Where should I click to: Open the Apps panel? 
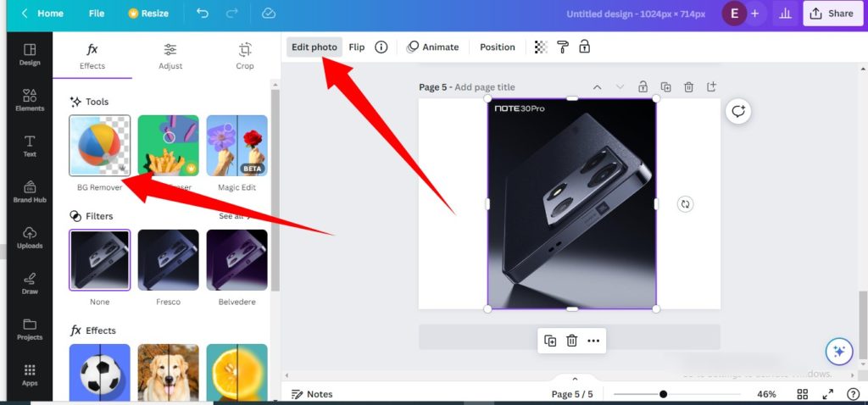[30, 375]
